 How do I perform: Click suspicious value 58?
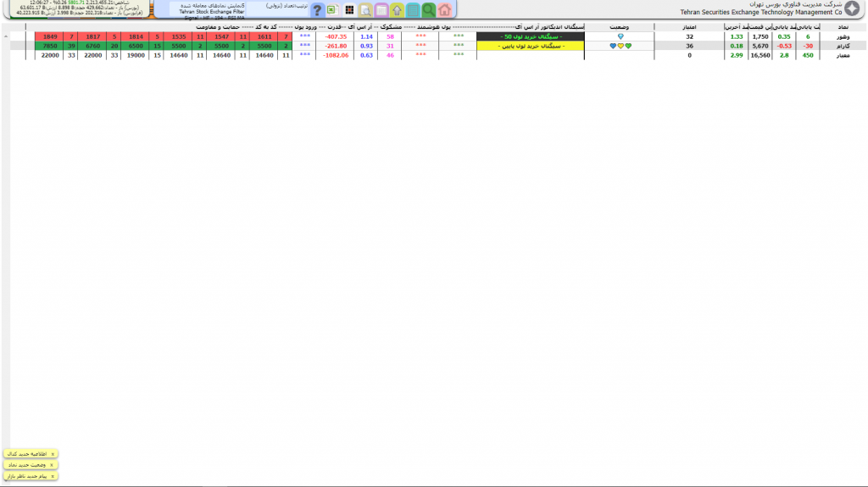click(x=390, y=36)
